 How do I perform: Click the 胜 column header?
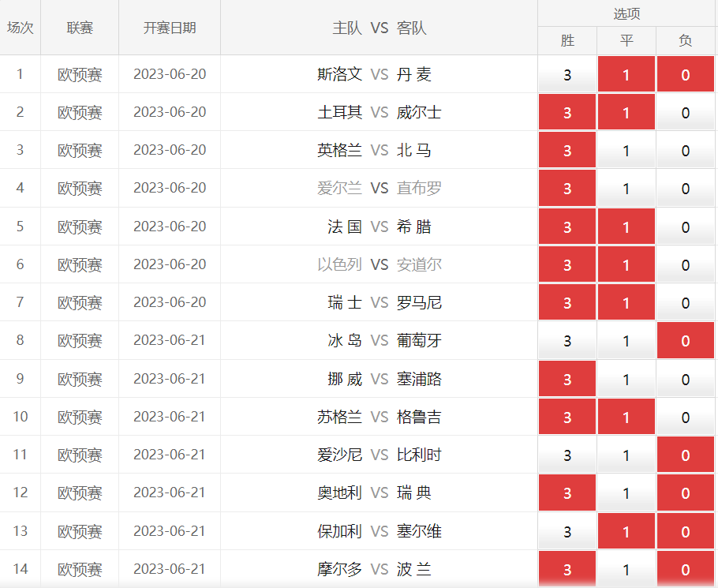pyautogui.click(x=567, y=40)
